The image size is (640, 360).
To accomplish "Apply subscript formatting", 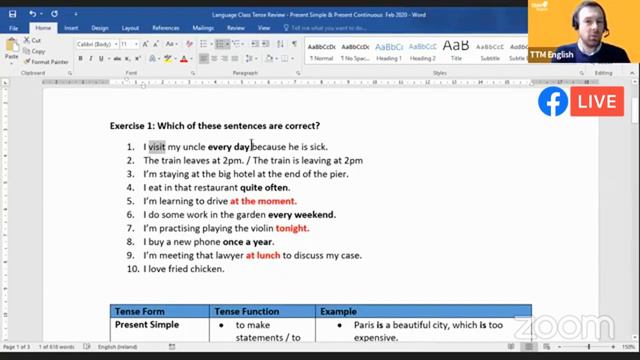I will point(127,59).
